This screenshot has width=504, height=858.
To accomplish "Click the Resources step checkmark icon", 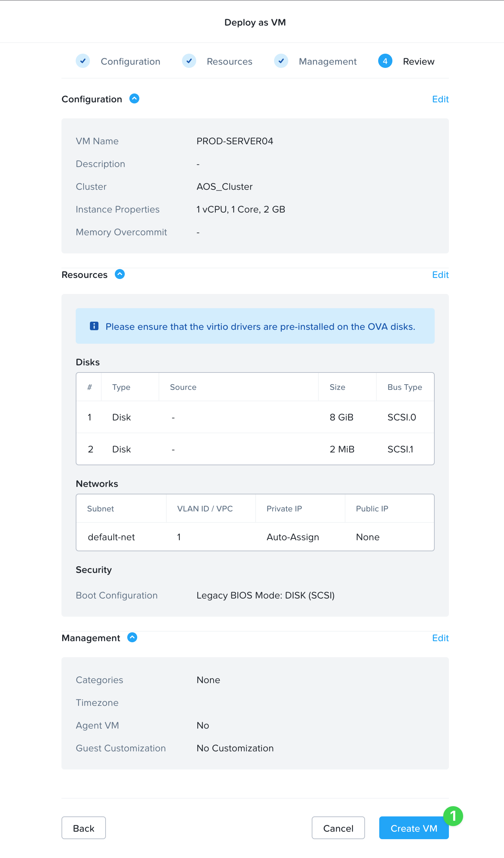I will [x=189, y=61].
